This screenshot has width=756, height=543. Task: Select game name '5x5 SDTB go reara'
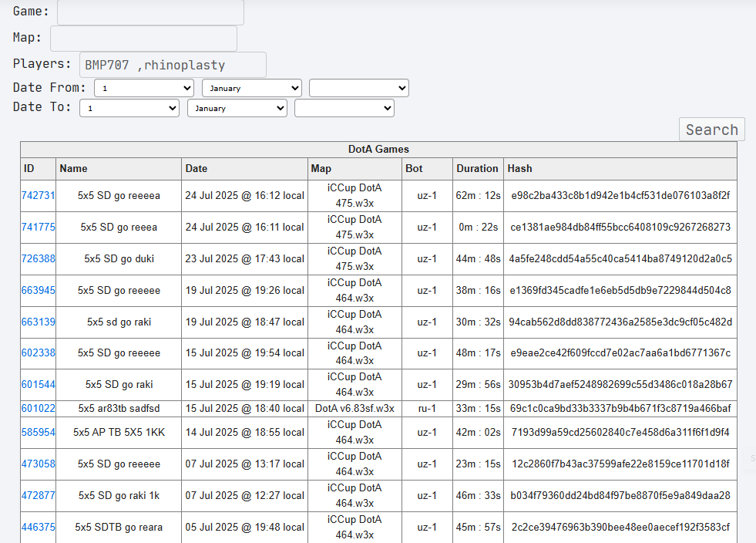119,527
